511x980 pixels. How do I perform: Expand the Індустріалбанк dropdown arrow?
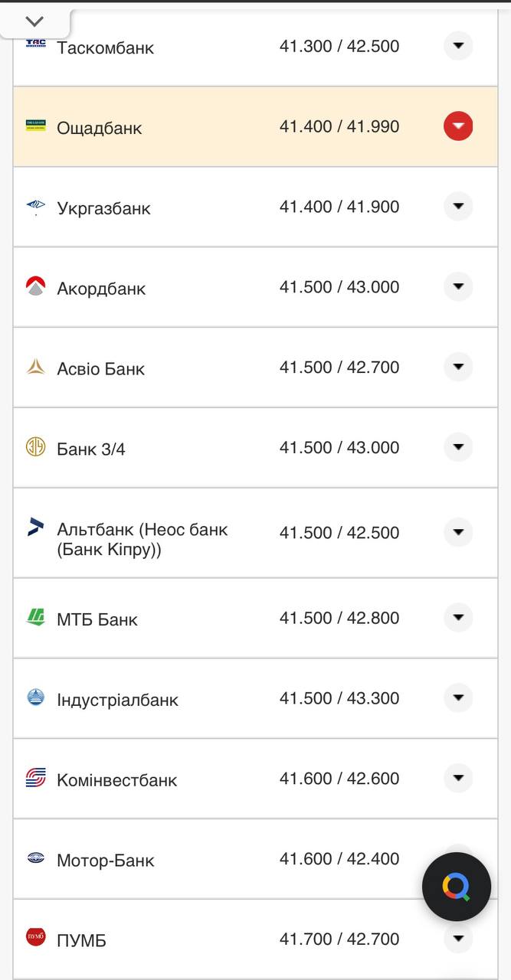458,697
